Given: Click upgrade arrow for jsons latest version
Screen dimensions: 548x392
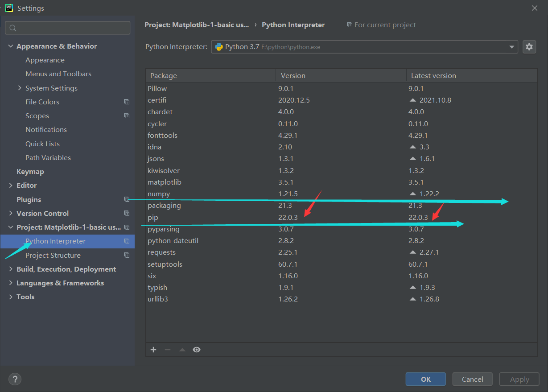Looking at the screenshot, I should 413,159.
